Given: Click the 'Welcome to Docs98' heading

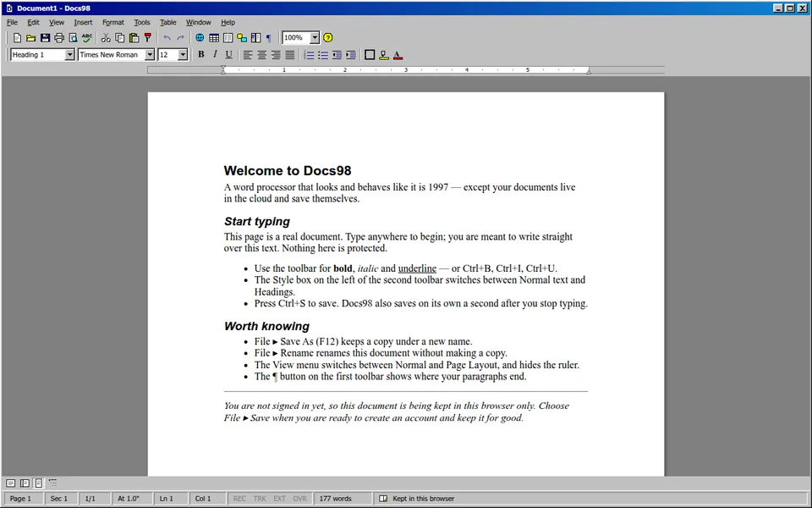Looking at the screenshot, I should tap(288, 170).
